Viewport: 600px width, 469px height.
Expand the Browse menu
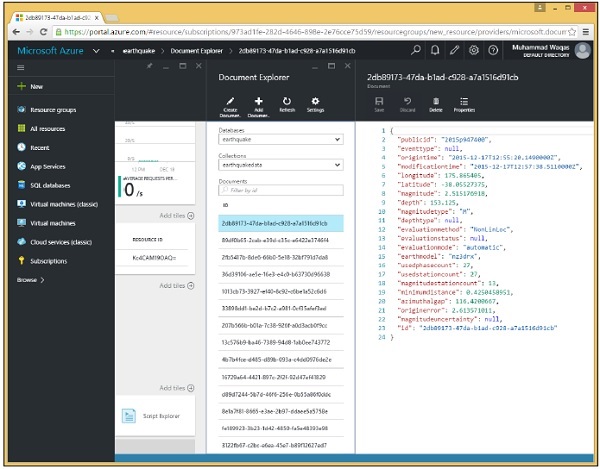tap(30, 280)
